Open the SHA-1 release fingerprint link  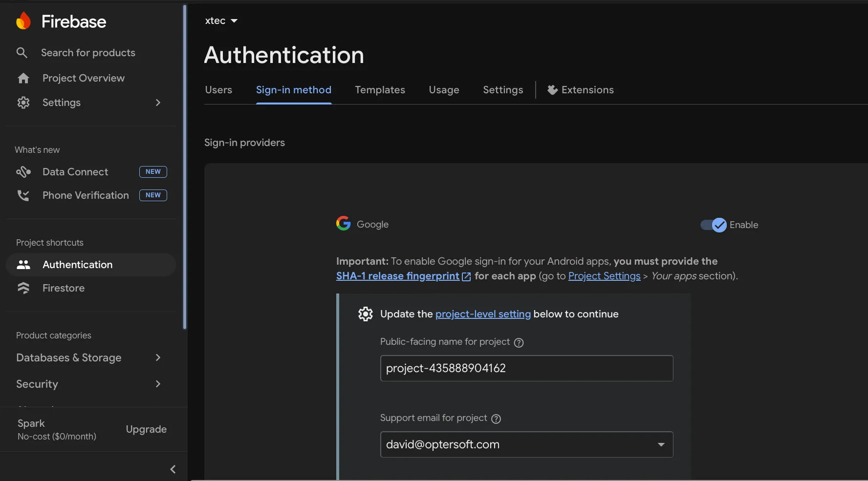pos(398,276)
